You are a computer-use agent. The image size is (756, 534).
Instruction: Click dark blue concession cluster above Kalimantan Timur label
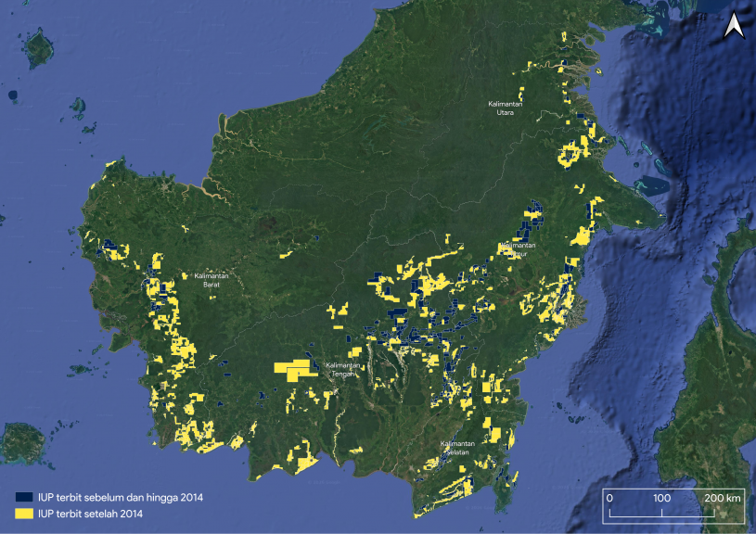[x=531, y=218]
